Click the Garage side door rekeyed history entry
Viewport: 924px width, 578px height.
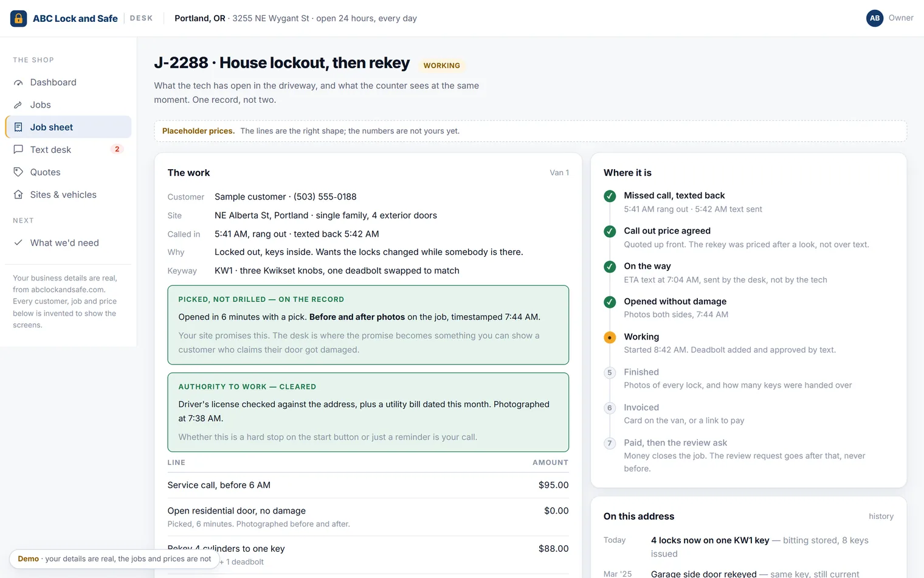pyautogui.click(x=704, y=574)
